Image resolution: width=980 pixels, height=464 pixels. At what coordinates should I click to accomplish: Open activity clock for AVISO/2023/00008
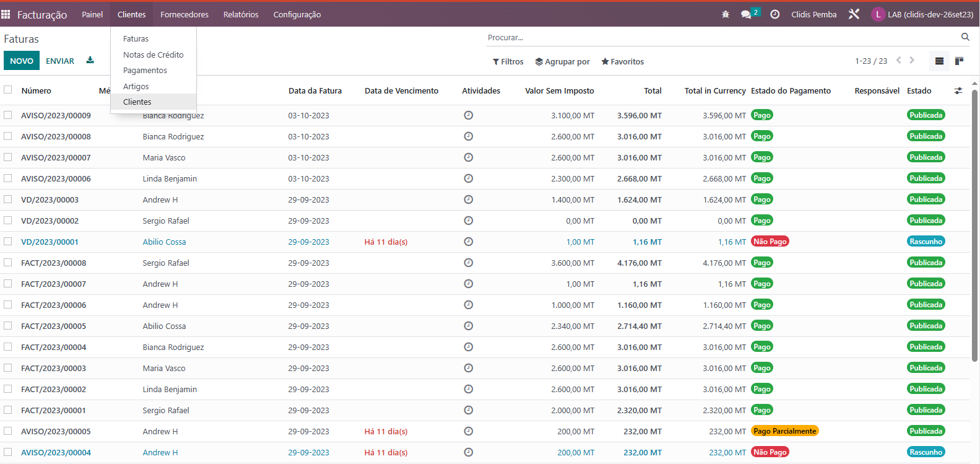click(469, 136)
